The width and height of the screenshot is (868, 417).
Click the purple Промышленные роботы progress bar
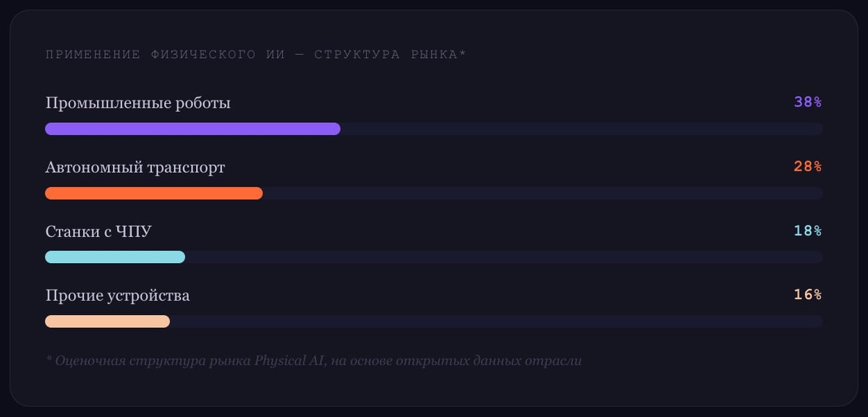pyautogui.click(x=192, y=129)
